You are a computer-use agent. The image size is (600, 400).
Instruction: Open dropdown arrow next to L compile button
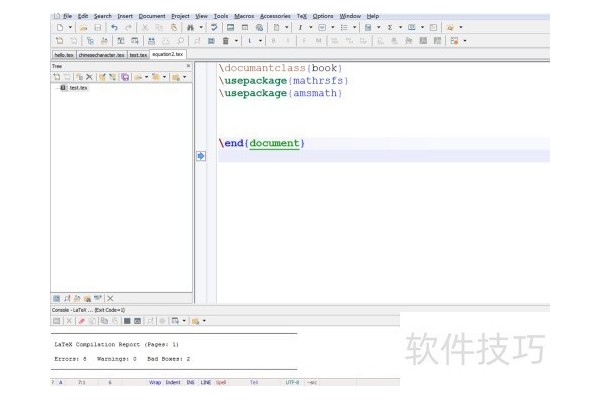[261, 41]
